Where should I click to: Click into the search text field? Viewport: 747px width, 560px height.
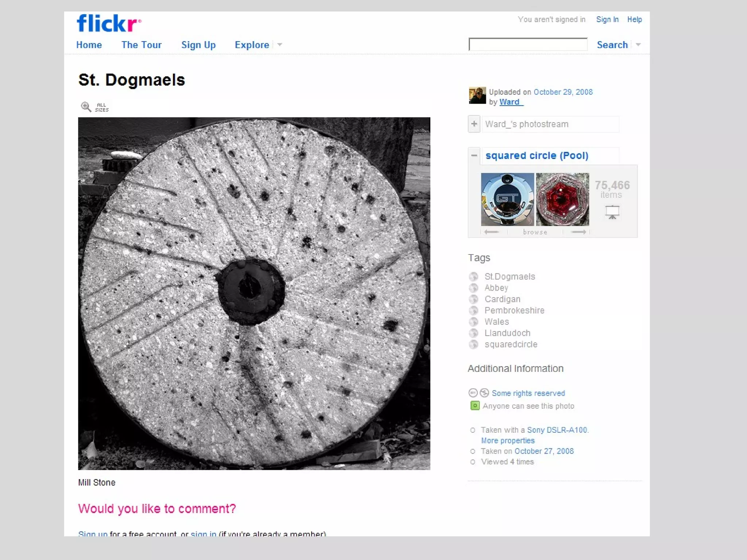coord(528,44)
